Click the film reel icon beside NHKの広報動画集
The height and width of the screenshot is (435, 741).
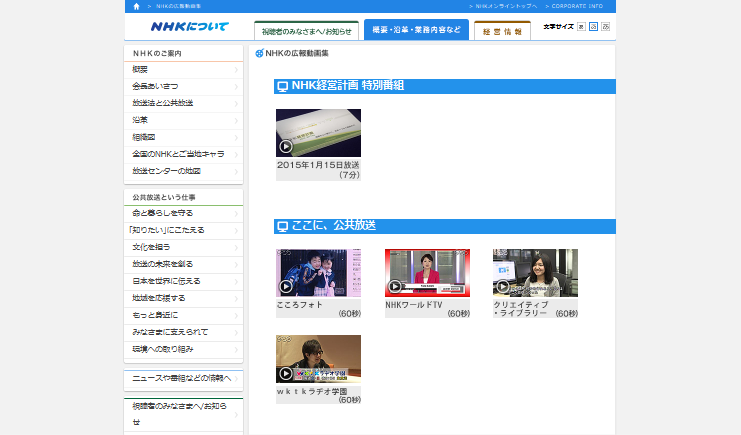click(259, 53)
